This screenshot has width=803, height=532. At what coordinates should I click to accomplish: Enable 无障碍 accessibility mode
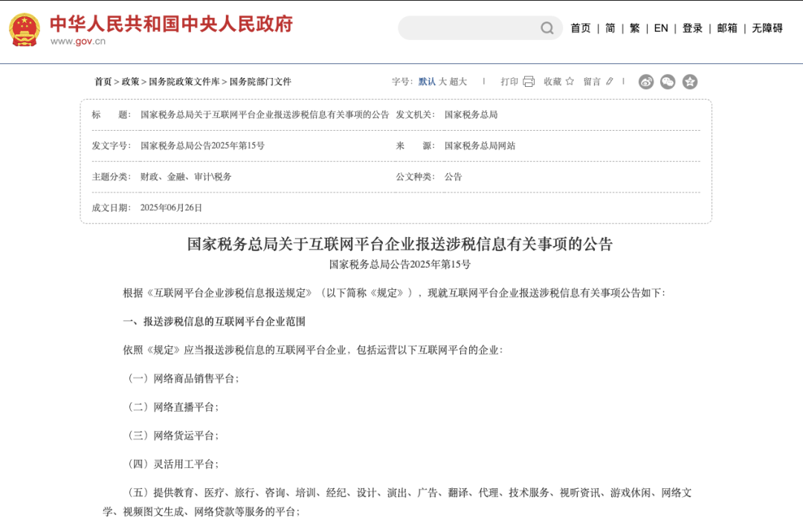768,27
